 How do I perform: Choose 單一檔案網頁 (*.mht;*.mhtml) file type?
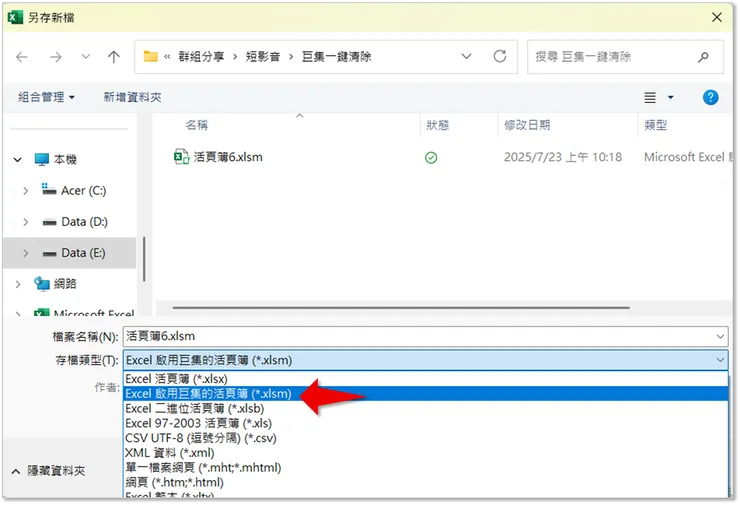[x=425, y=467]
